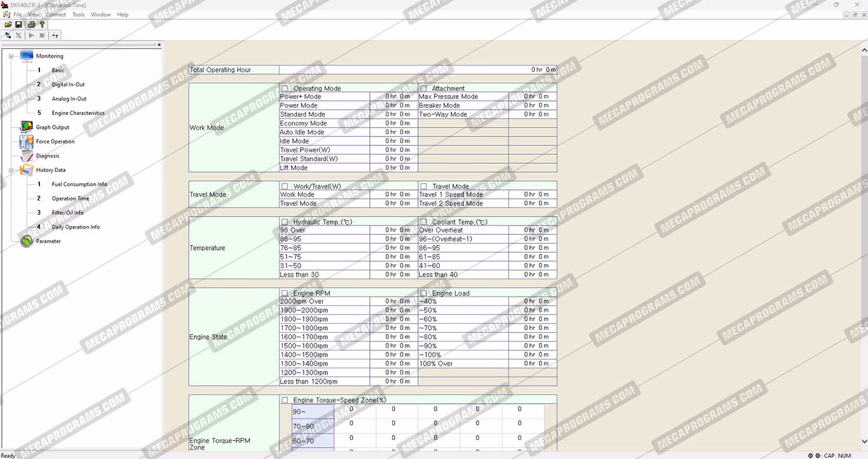Click the Connect toolbar icon

point(8,36)
